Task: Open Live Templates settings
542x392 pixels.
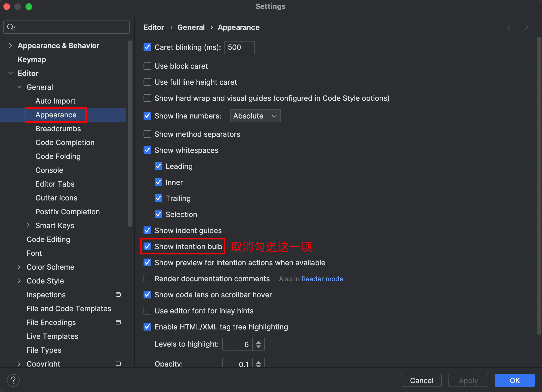Action: (52, 336)
